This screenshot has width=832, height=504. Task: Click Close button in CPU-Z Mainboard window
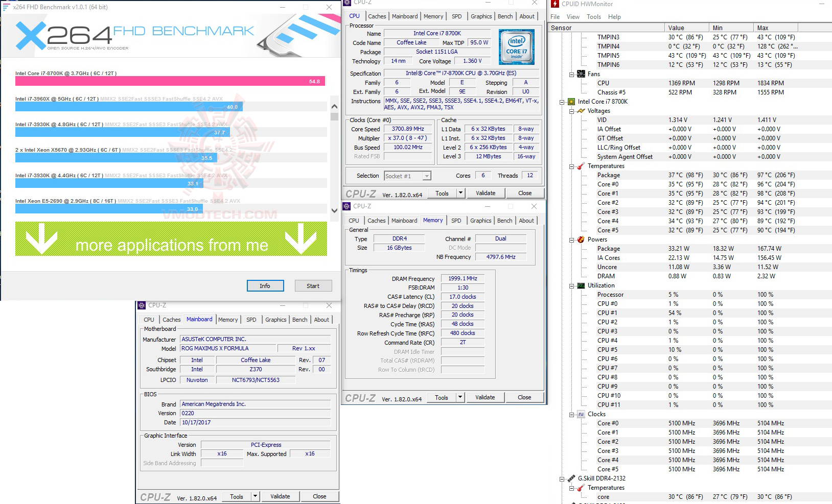coord(319,496)
